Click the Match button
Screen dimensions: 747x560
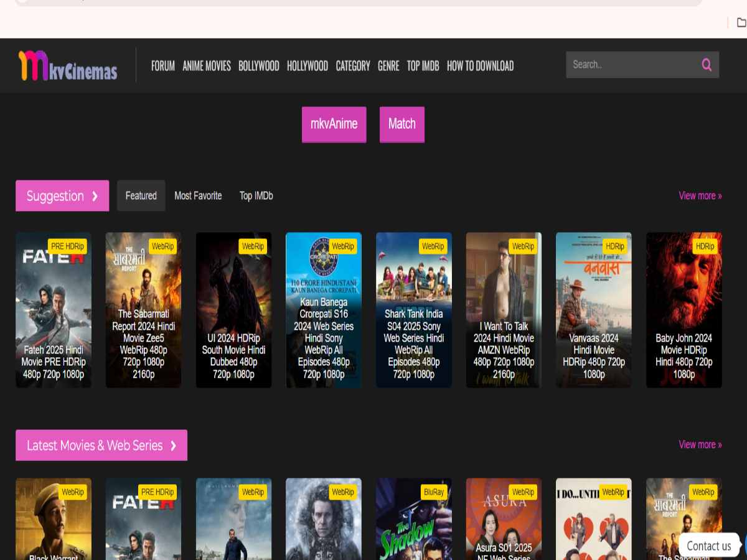pyautogui.click(x=402, y=124)
